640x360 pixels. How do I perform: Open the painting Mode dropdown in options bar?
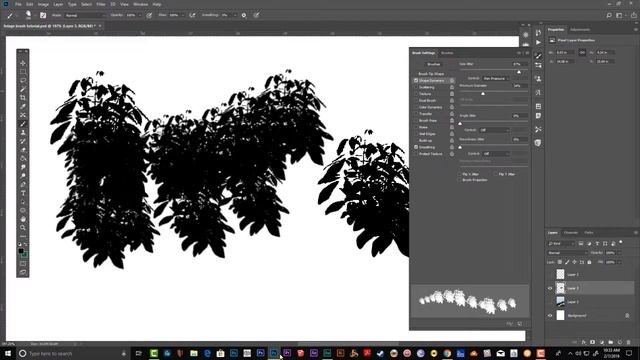(85, 15)
